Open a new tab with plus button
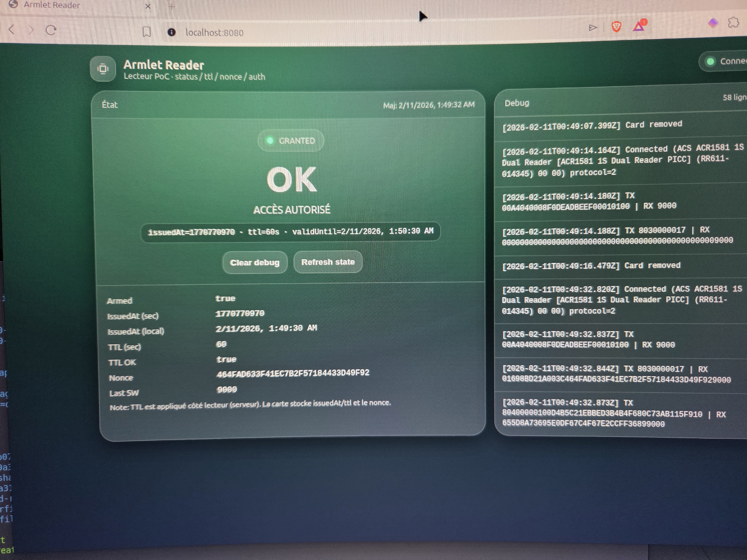 pos(172,6)
